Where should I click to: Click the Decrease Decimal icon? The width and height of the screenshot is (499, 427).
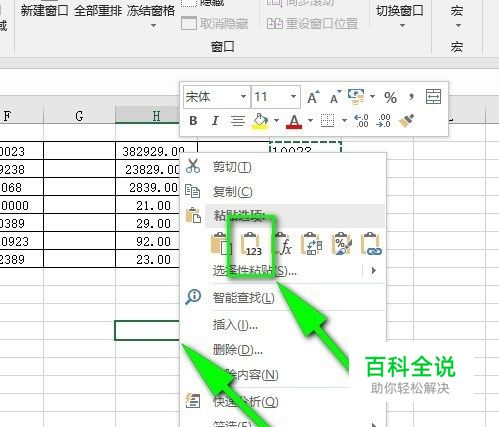click(383, 121)
